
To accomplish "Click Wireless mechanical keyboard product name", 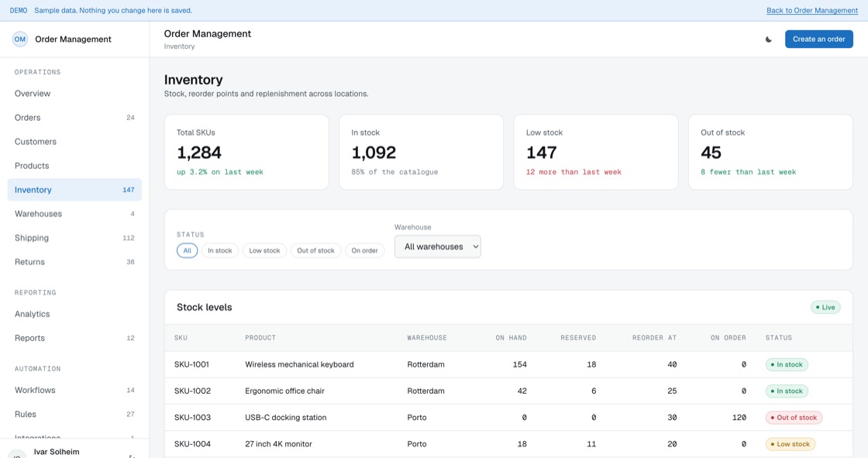I will [x=299, y=364].
